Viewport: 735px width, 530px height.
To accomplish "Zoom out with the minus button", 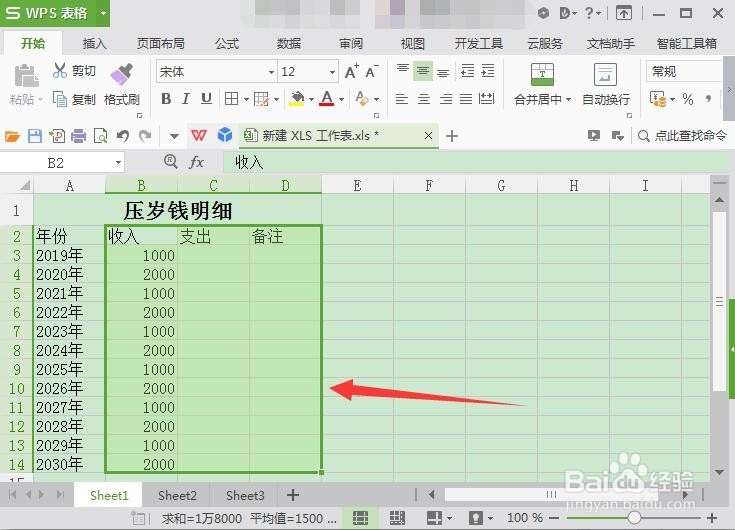I will 554,518.
